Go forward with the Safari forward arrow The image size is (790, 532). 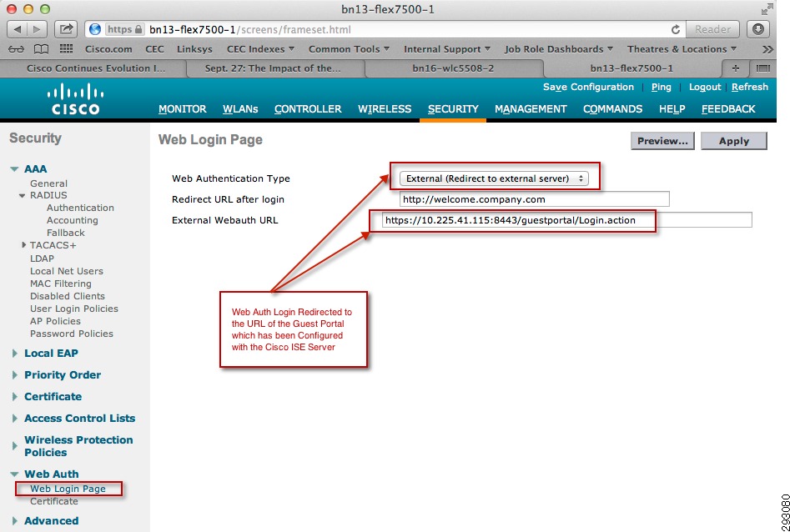click(37, 29)
